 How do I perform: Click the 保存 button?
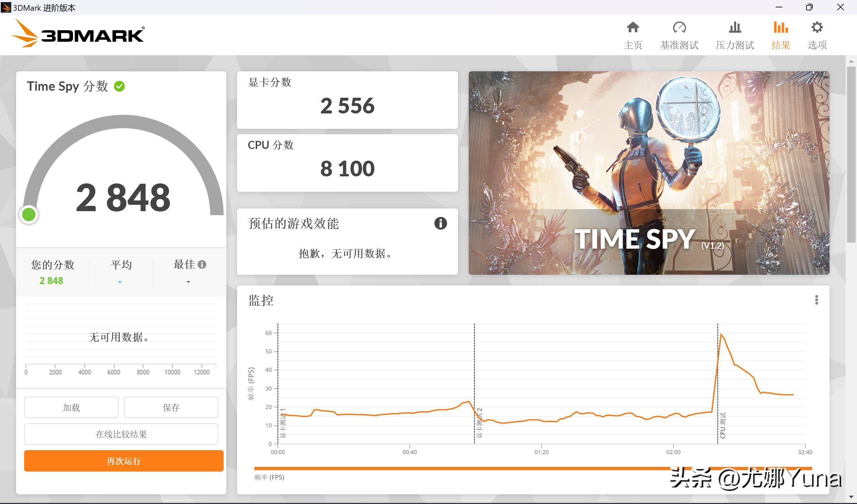pos(171,407)
